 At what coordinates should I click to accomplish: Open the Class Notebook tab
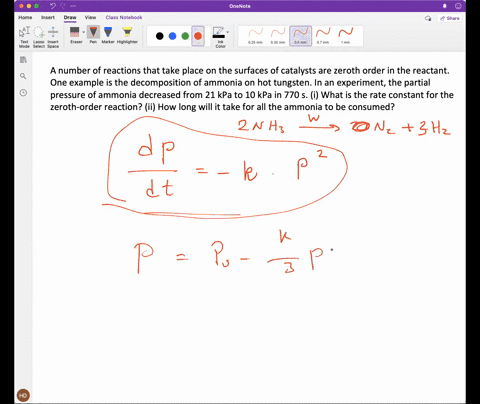point(124,17)
